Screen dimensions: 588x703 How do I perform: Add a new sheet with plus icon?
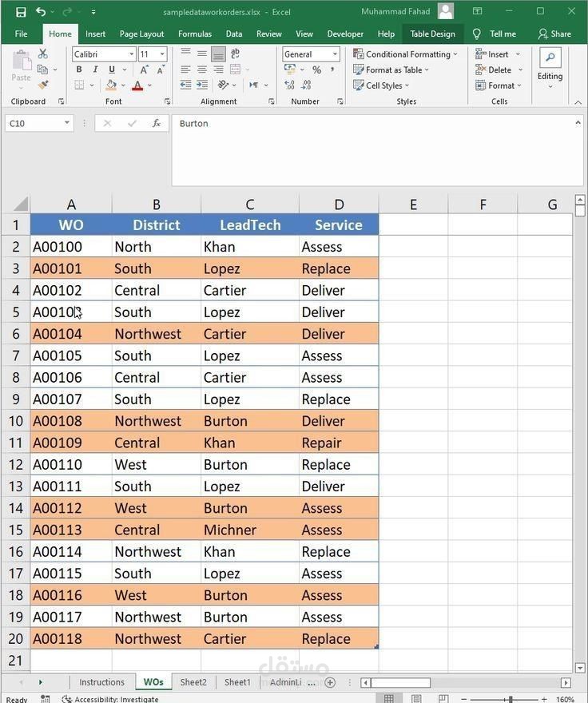[330, 682]
